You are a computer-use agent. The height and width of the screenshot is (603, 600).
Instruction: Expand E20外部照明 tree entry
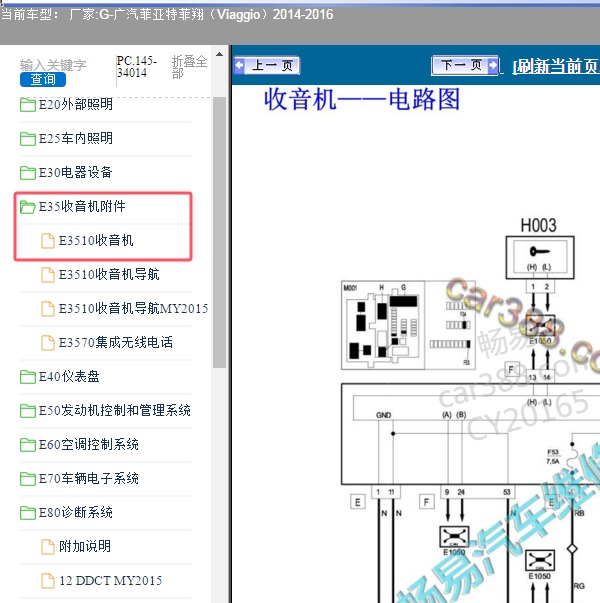[75, 105]
